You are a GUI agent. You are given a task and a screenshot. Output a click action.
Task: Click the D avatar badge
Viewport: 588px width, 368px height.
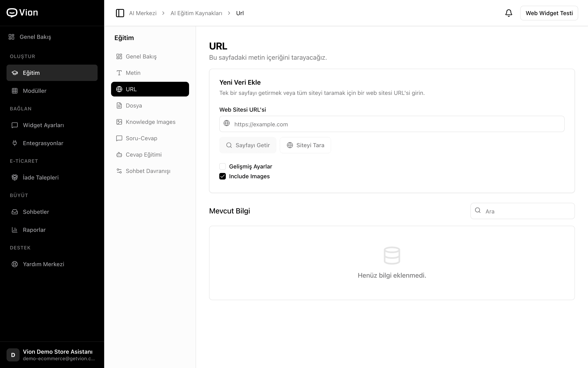tap(13, 355)
